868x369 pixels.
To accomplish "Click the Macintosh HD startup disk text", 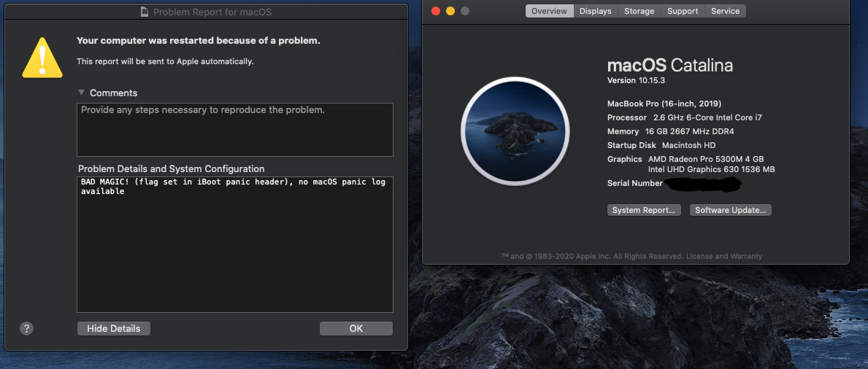I will (688, 145).
